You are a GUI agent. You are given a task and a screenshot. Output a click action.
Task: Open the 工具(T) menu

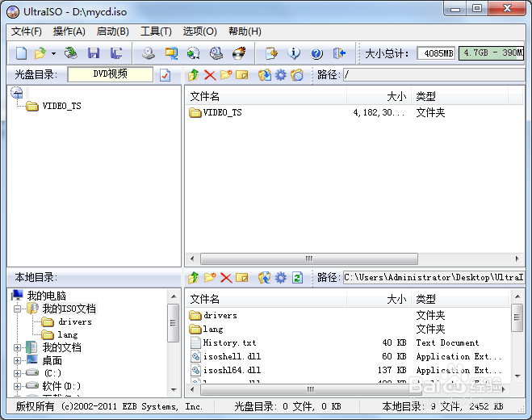(156, 31)
